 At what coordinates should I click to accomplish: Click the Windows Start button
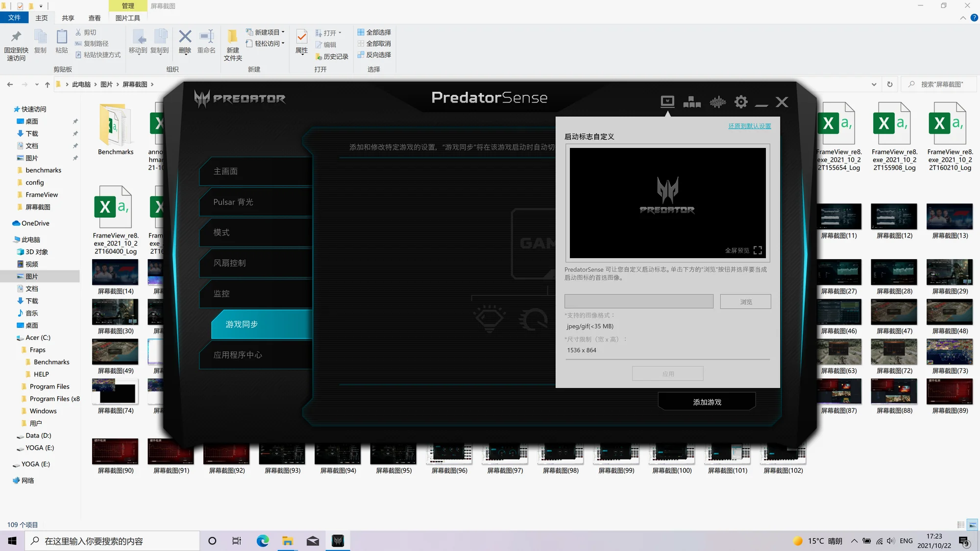(x=12, y=541)
